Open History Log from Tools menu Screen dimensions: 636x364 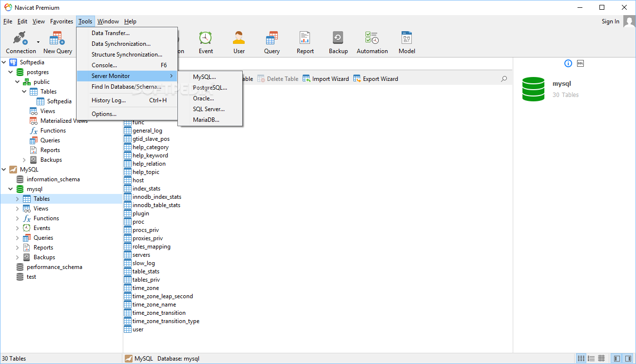127,100
